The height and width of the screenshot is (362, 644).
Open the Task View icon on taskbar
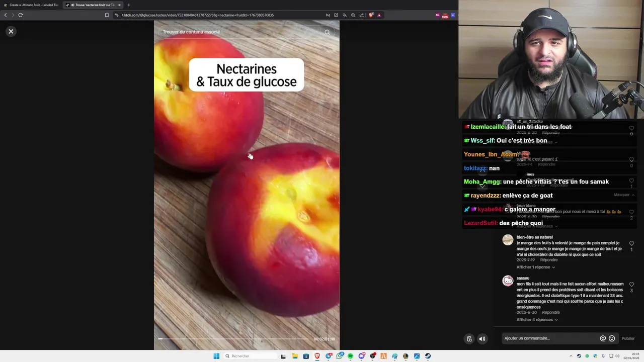283,356
